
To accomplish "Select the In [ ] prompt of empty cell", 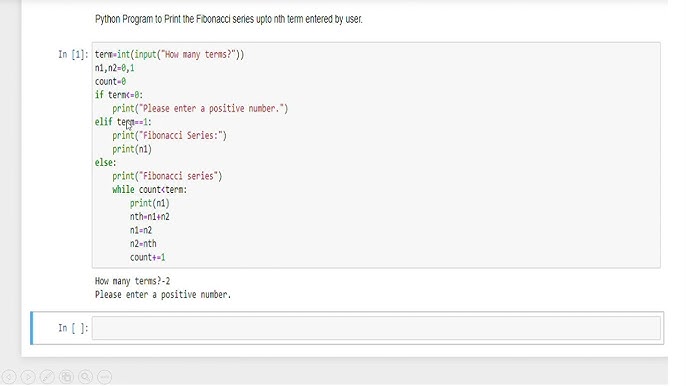I will (73, 328).
